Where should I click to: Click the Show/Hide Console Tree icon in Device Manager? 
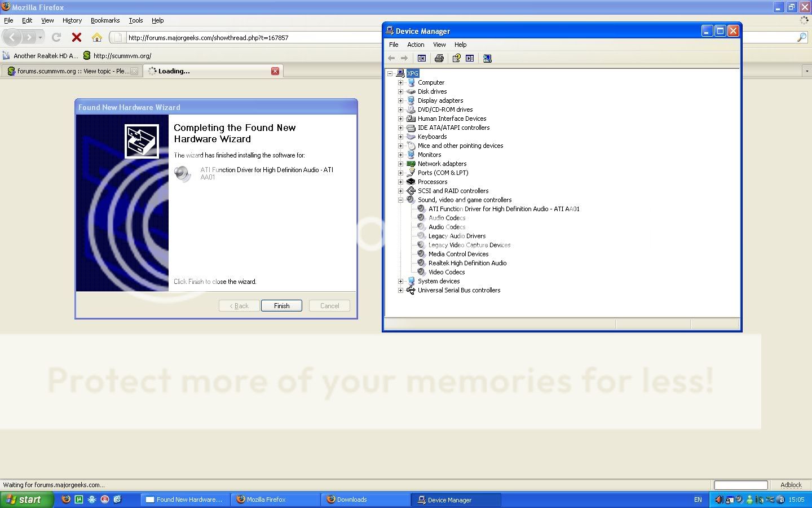[421, 58]
